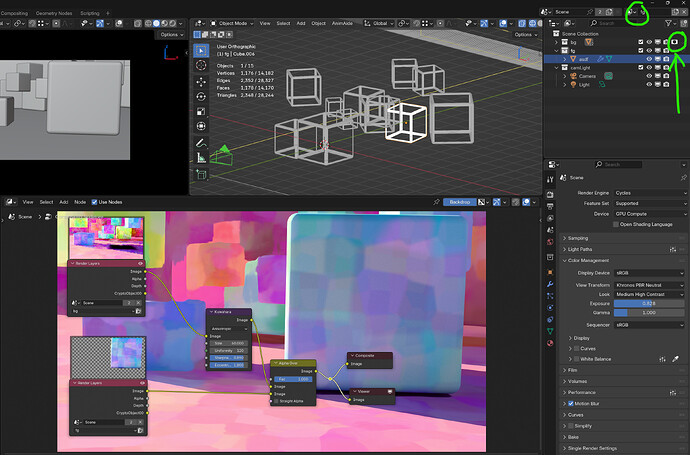Toggle the Motion Blur checkbox
The height and width of the screenshot is (455, 690).
pos(571,404)
